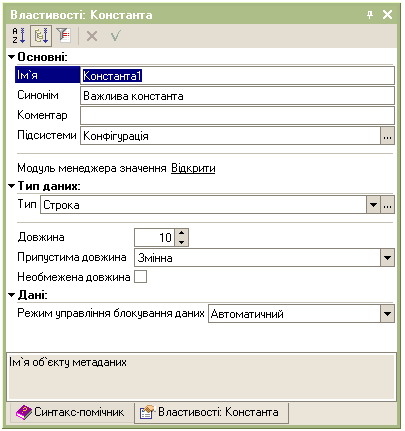This screenshot has width=405, height=431.
Task: Switch to the Синтакс-помічник tab
Action: (x=71, y=413)
